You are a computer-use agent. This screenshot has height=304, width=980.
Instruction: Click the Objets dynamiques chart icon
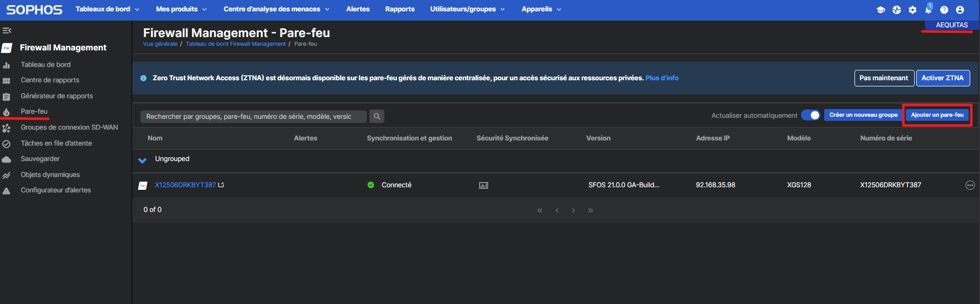[6, 175]
